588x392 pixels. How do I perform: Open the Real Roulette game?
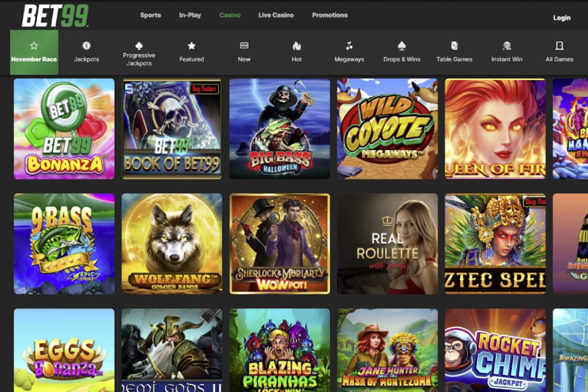pyautogui.click(x=387, y=244)
